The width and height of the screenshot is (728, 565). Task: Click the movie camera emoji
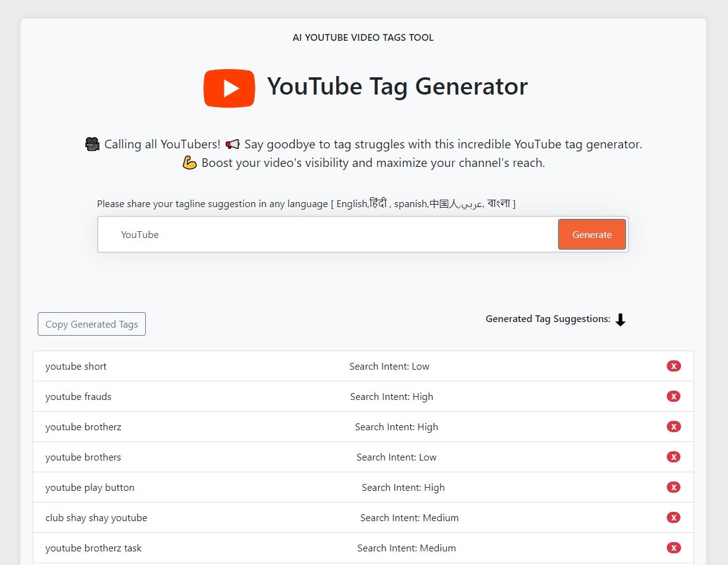[x=93, y=145]
